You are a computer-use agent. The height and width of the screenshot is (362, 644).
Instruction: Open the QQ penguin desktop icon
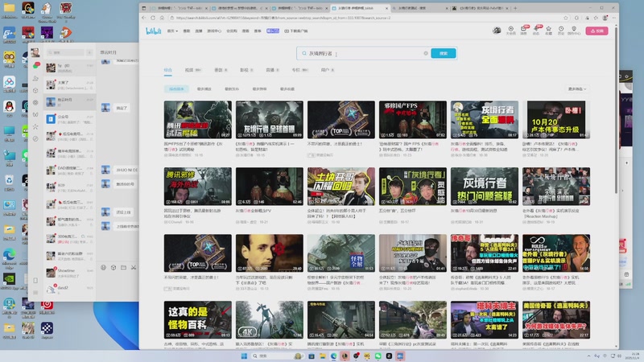click(9, 107)
